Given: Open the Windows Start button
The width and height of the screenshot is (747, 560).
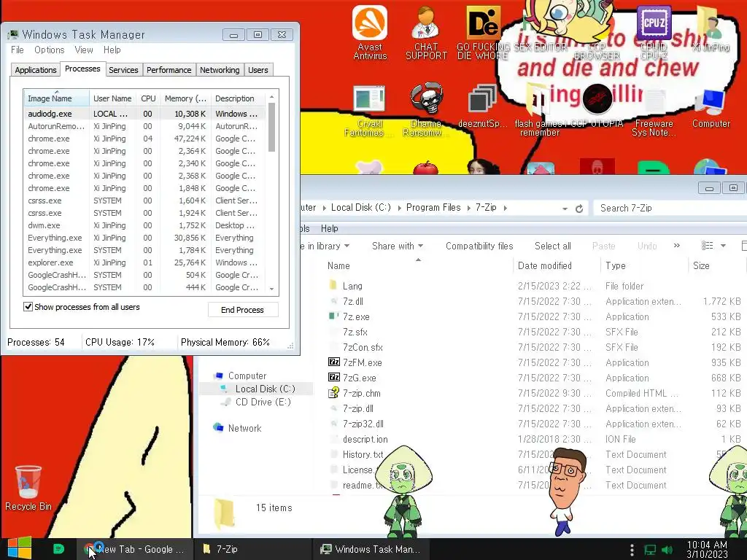Looking at the screenshot, I should 19,548.
